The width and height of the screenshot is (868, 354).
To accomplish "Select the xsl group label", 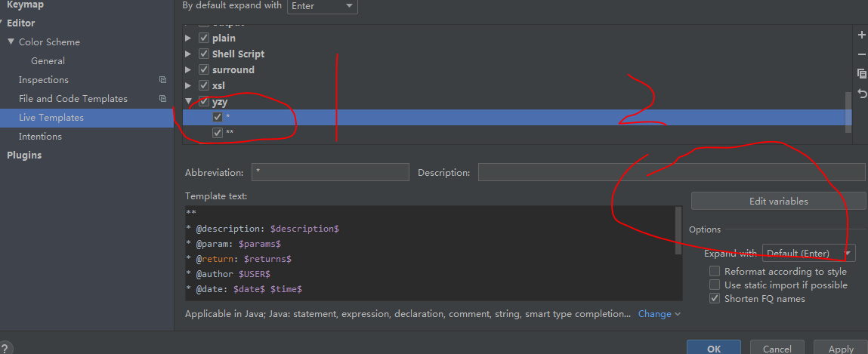I will [219, 86].
